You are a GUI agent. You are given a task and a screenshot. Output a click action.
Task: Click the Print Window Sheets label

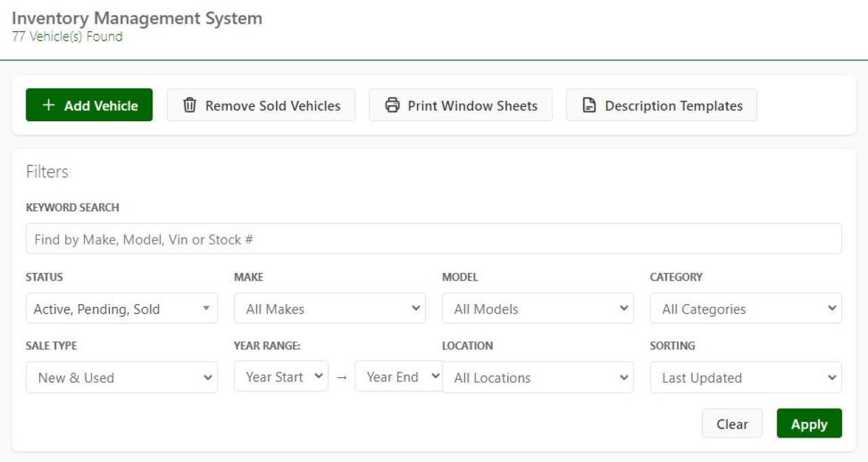click(x=472, y=106)
